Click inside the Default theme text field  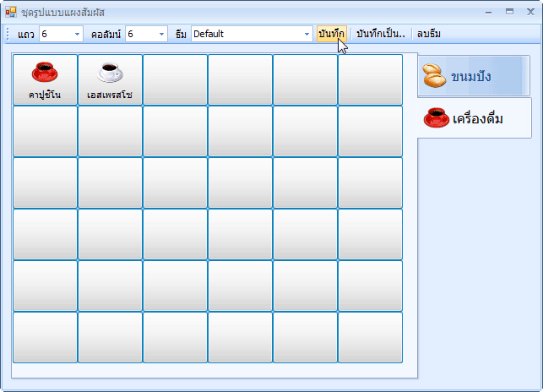[245, 34]
